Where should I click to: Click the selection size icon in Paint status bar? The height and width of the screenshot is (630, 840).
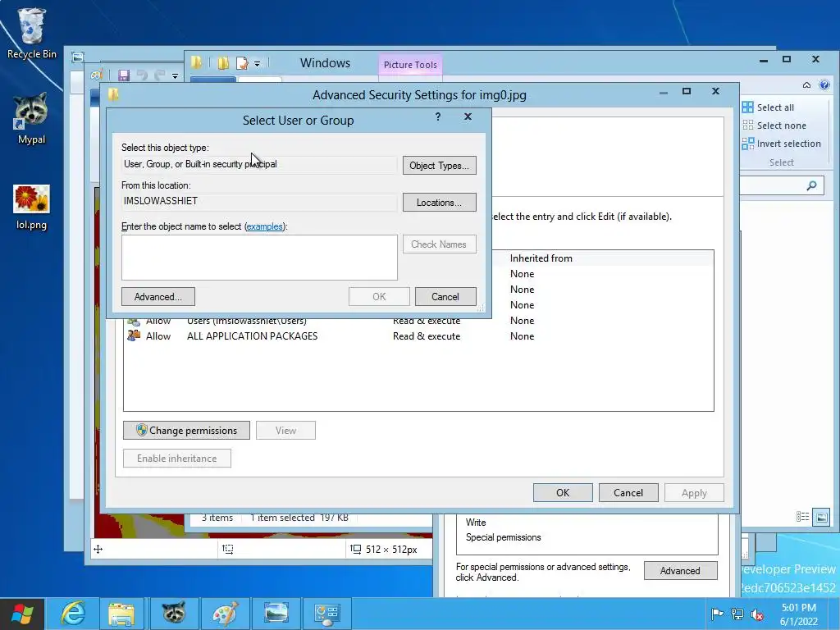click(228, 549)
